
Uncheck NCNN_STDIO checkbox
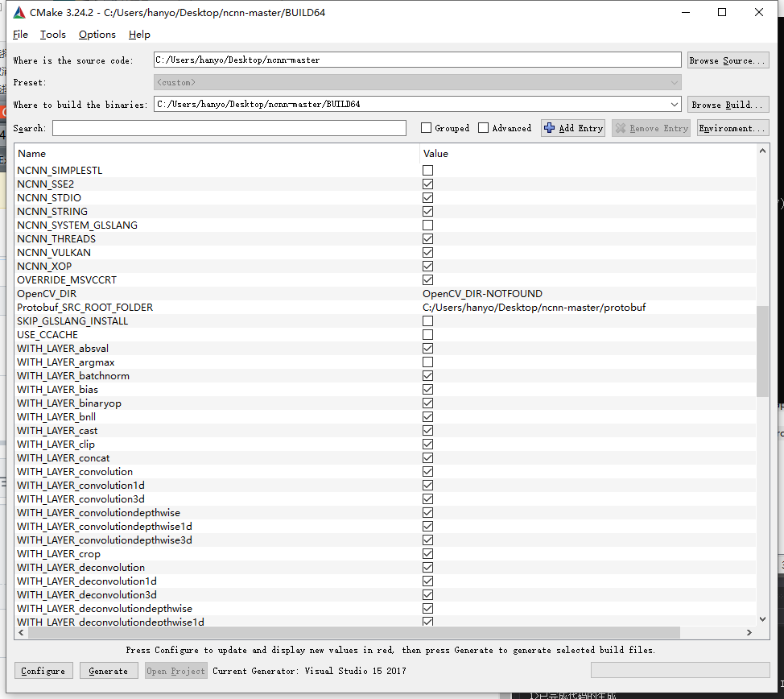(x=427, y=197)
